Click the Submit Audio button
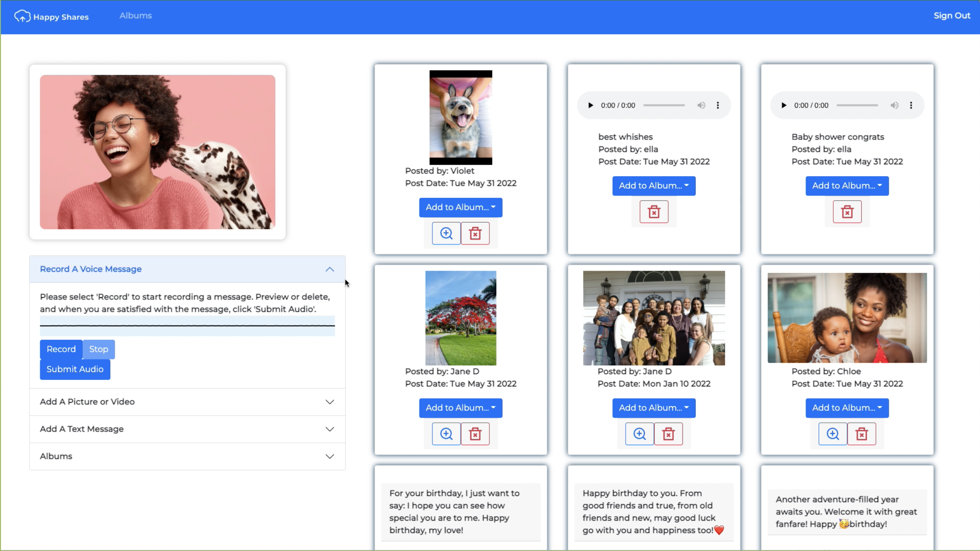Viewport: 980px width, 551px height. tap(75, 369)
